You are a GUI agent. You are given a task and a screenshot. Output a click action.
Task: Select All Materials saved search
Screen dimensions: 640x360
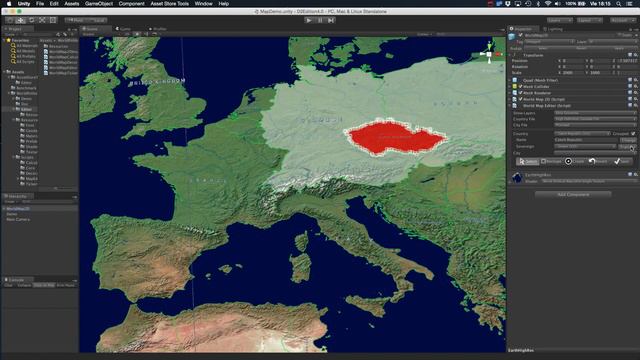[x=24, y=46]
